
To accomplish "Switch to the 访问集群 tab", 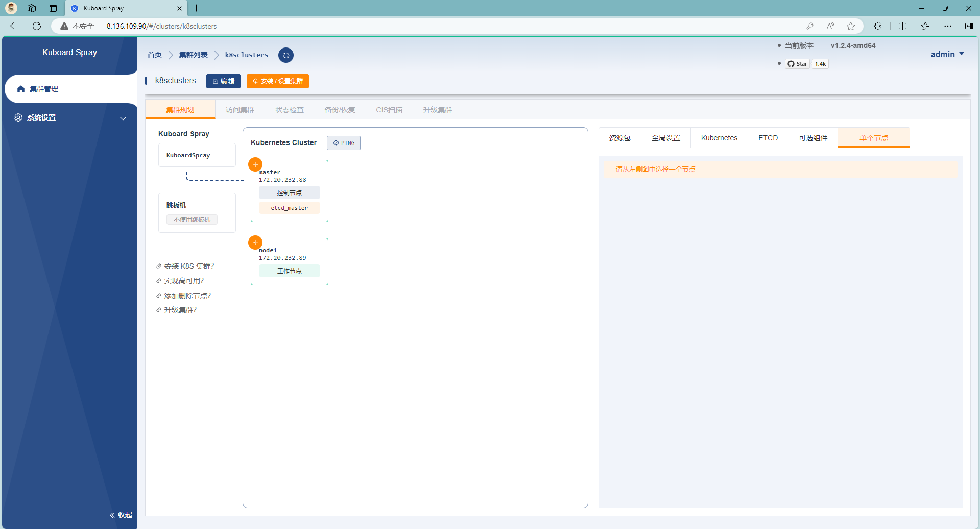I will tap(240, 110).
